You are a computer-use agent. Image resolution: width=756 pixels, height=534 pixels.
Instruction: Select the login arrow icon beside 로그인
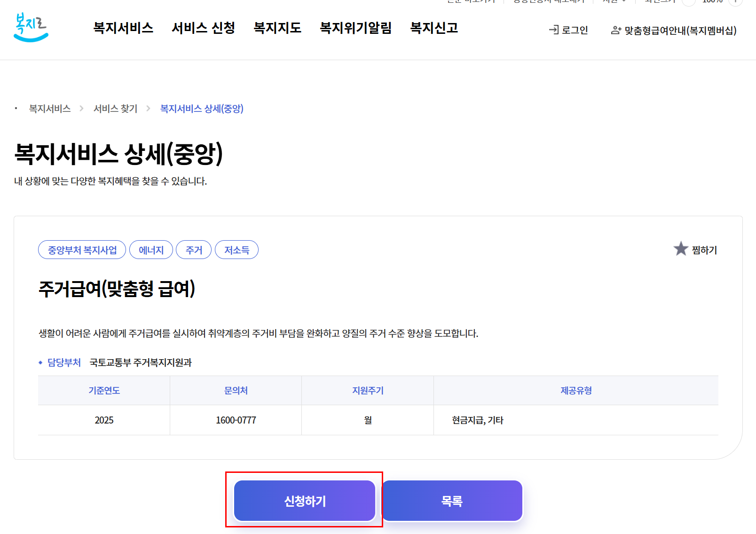point(553,30)
